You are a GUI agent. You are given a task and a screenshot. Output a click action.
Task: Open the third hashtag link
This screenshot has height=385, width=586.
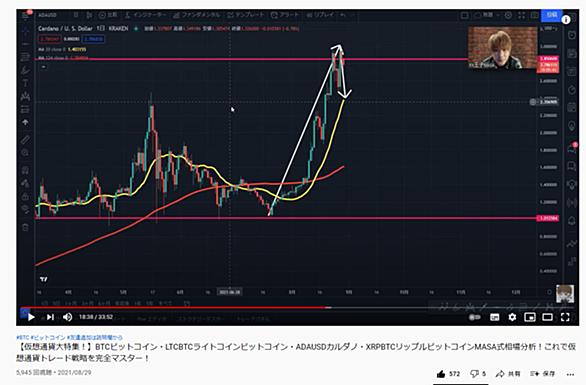point(95,338)
